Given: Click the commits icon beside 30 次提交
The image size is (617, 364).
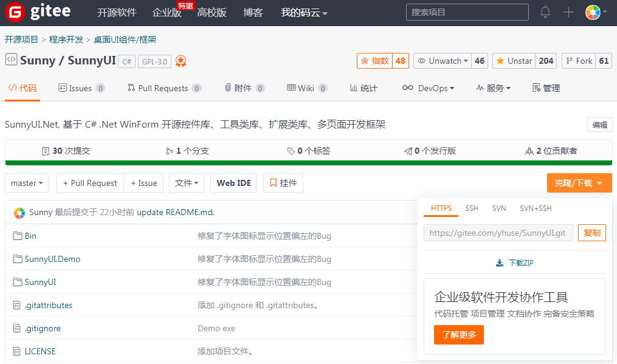Looking at the screenshot, I should tap(46, 151).
